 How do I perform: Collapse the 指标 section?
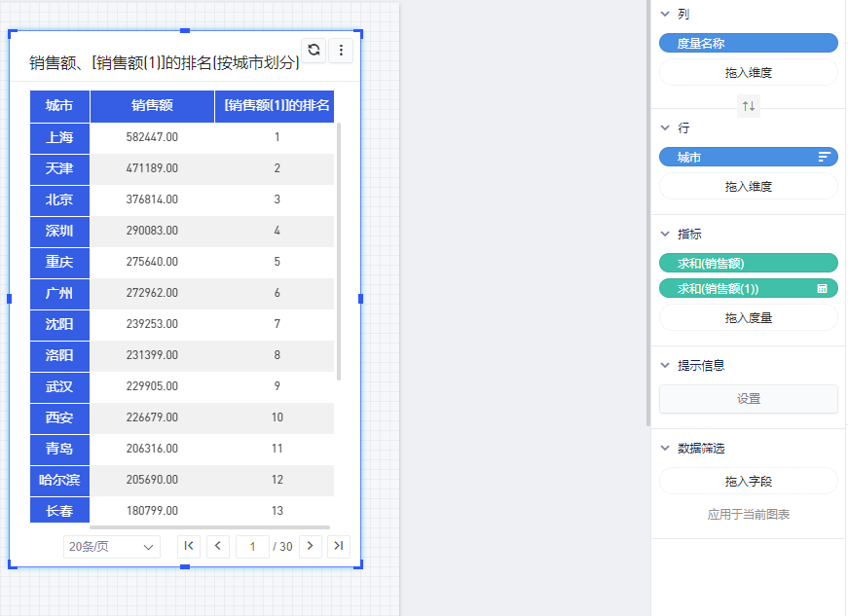tap(665, 235)
